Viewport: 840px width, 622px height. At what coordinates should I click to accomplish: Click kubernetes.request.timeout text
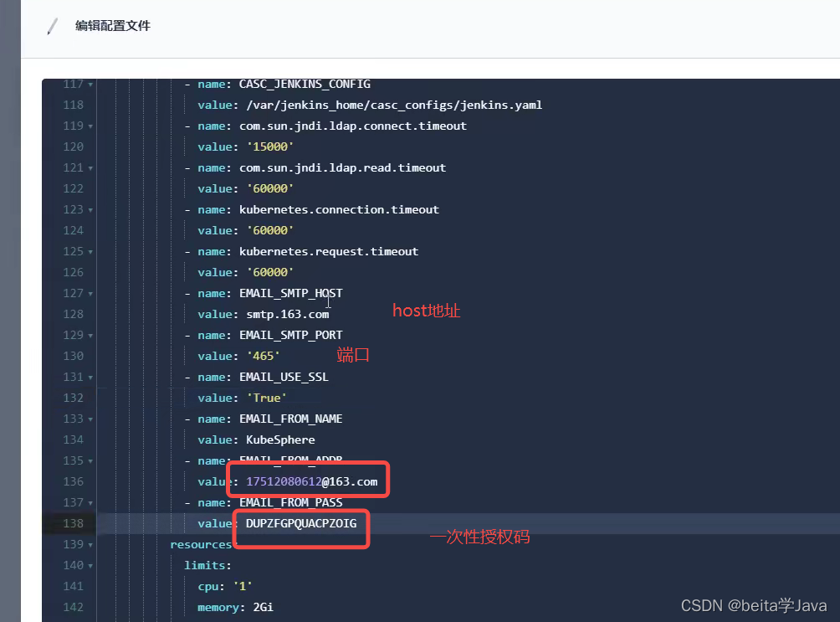pos(329,251)
